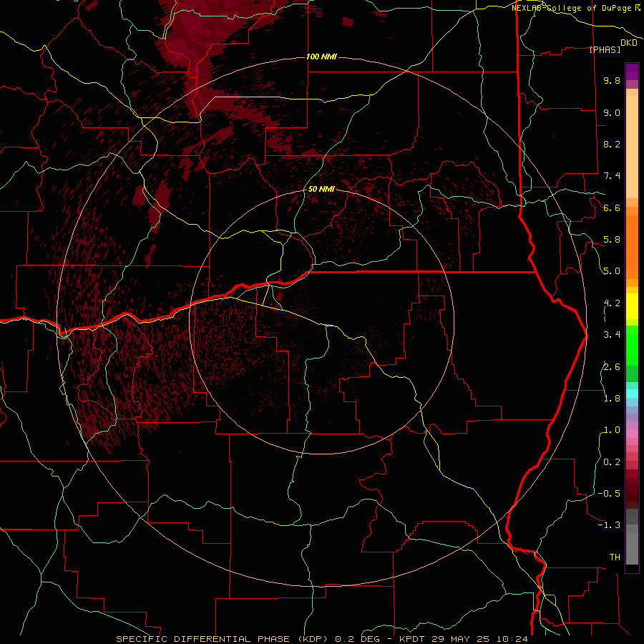The image size is (644, 644).
Task: Pick the yellow segment of the color bar
Action: [632, 306]
